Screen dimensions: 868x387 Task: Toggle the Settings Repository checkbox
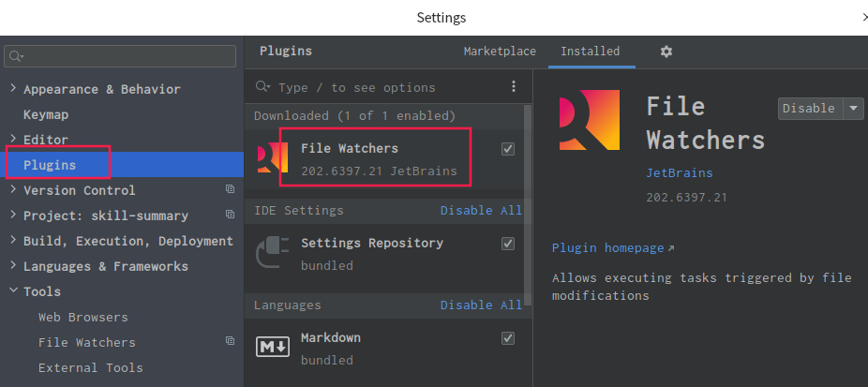[508, 244]
